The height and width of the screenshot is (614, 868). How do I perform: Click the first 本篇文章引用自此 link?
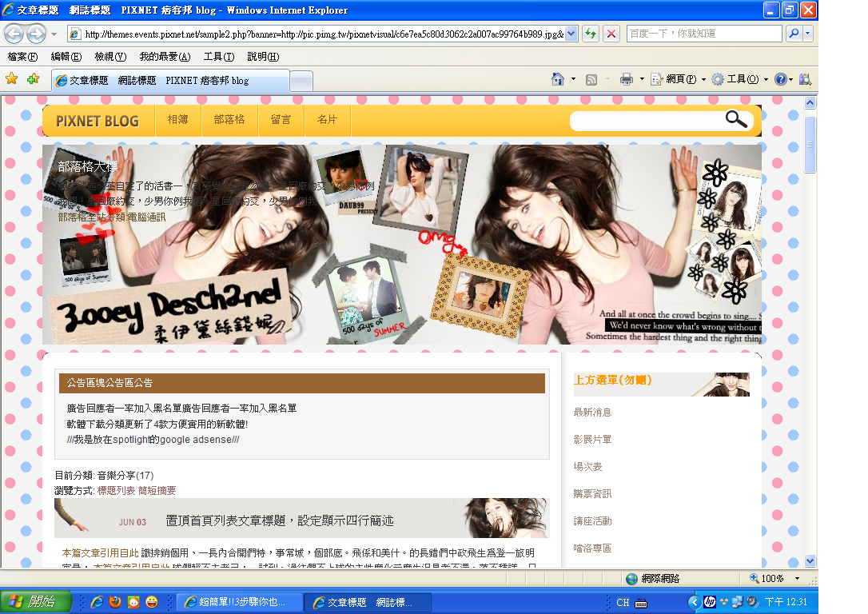pos(100,553)
